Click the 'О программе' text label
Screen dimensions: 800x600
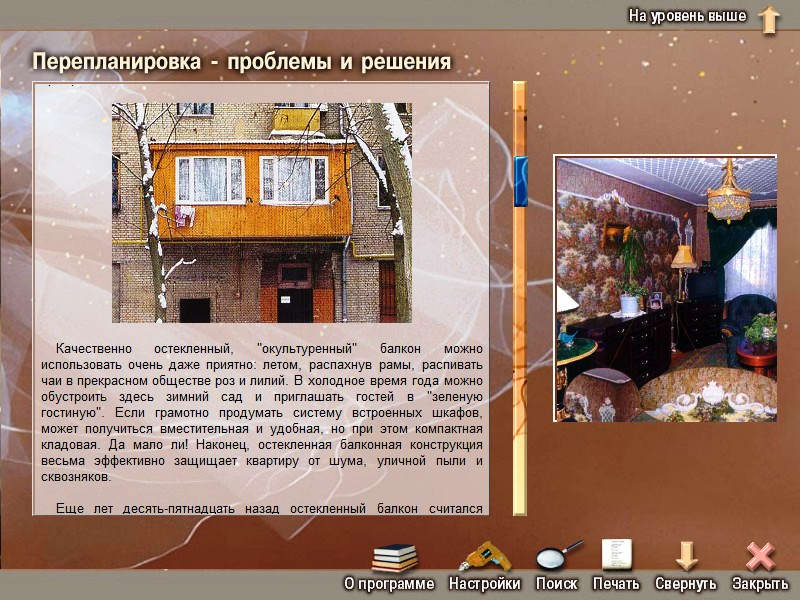tap(389, 583)
